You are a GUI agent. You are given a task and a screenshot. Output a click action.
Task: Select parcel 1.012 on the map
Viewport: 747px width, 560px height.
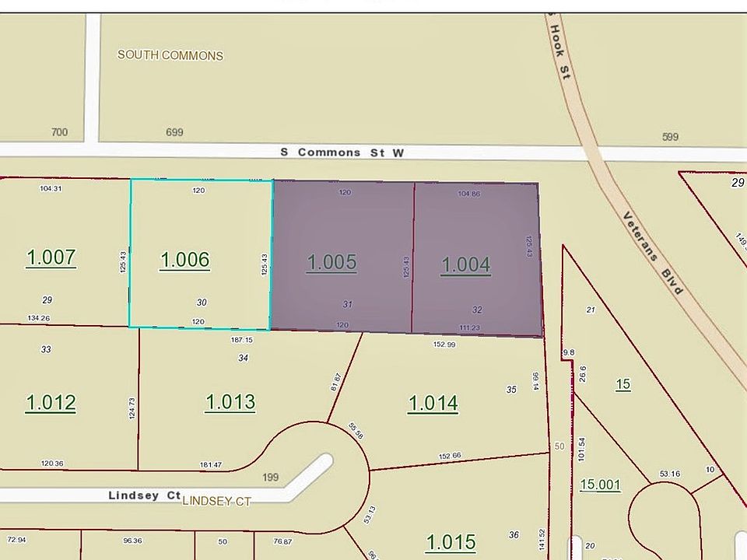51,402
